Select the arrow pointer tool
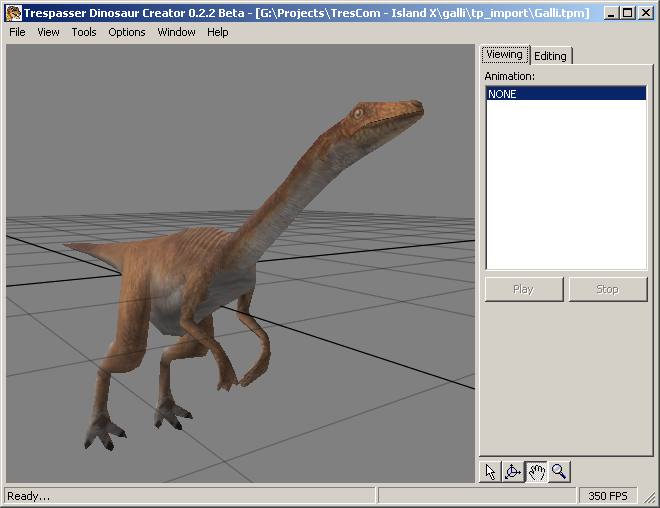Image resolution: width=660 pixels, height=508 pixels. coord(491,471)
